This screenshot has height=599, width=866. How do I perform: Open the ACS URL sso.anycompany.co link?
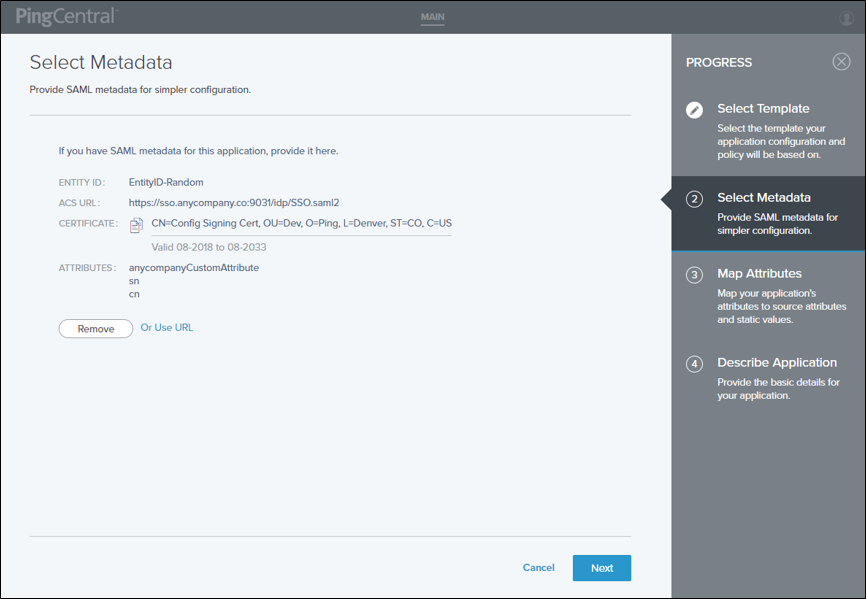(x=234, y=202)
